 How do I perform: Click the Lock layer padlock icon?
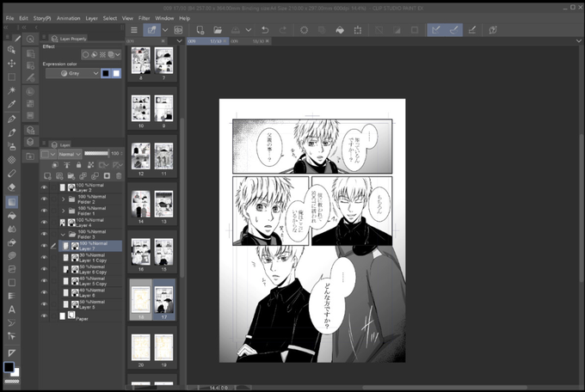click(x=79, y=164)
